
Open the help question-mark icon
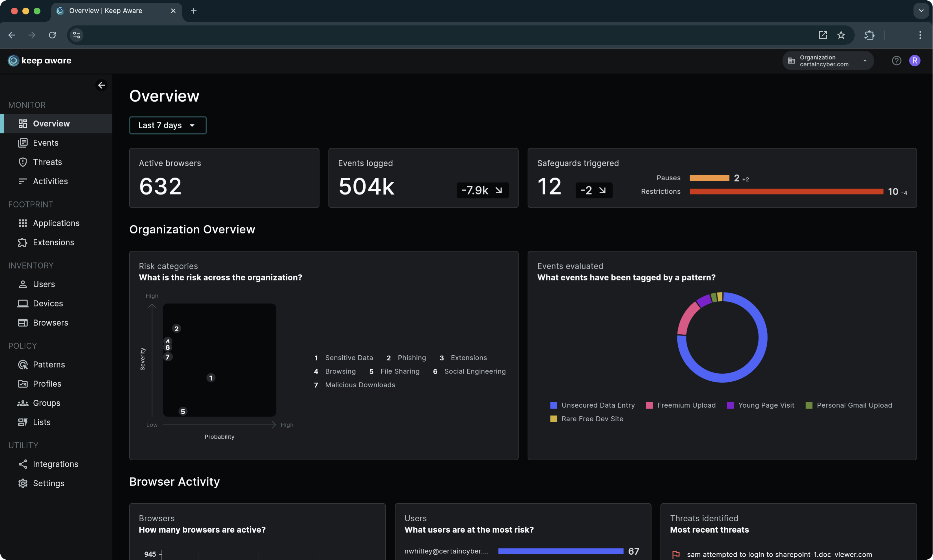897,60
